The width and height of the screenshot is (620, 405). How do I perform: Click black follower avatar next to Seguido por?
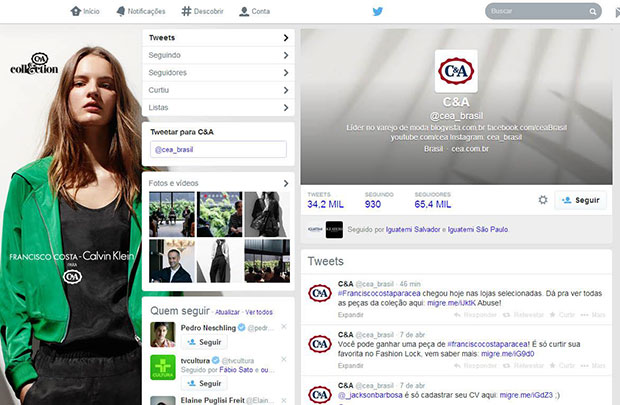334,229
